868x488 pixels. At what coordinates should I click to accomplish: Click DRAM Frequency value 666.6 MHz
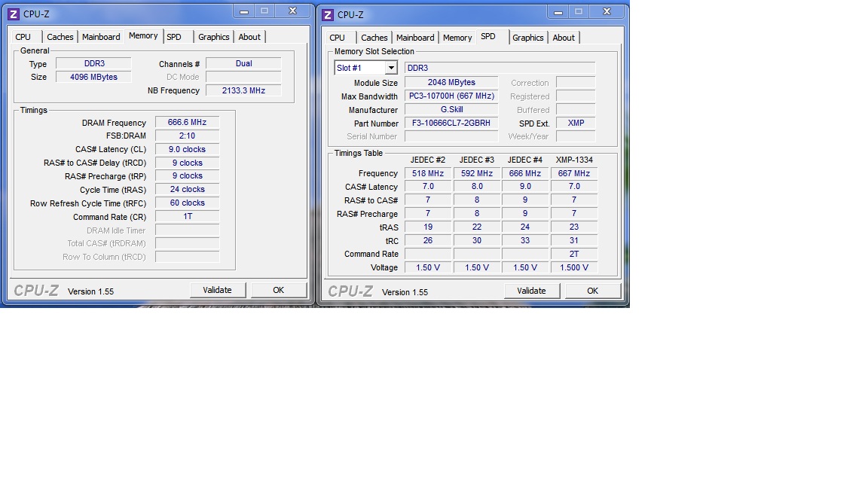[x=187, y=122]
